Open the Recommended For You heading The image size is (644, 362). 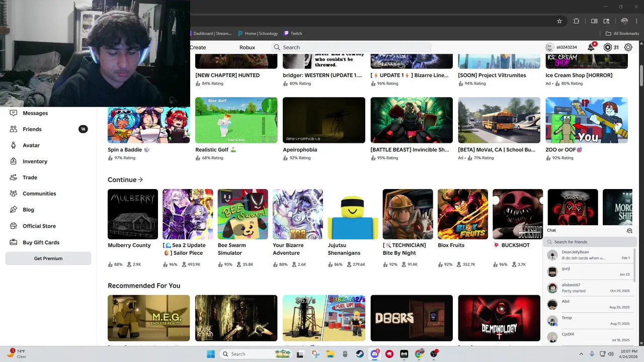pos(144,286)
